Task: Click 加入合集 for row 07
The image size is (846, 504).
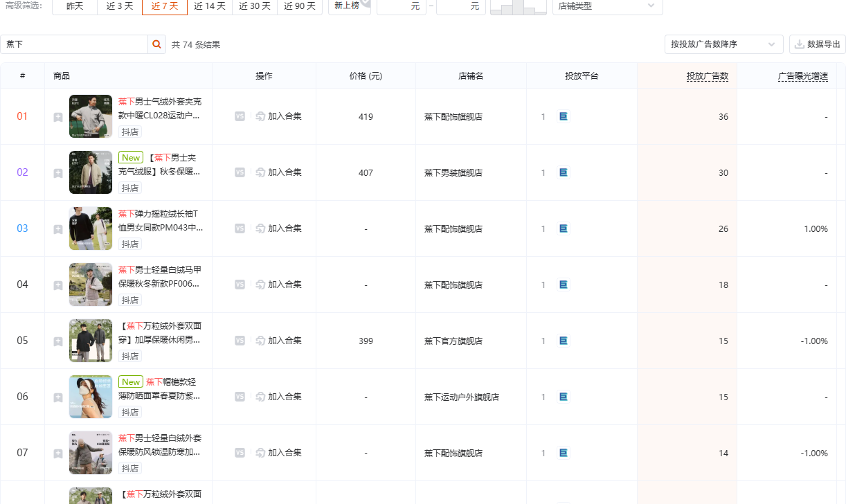Action: tap(278, 453)
